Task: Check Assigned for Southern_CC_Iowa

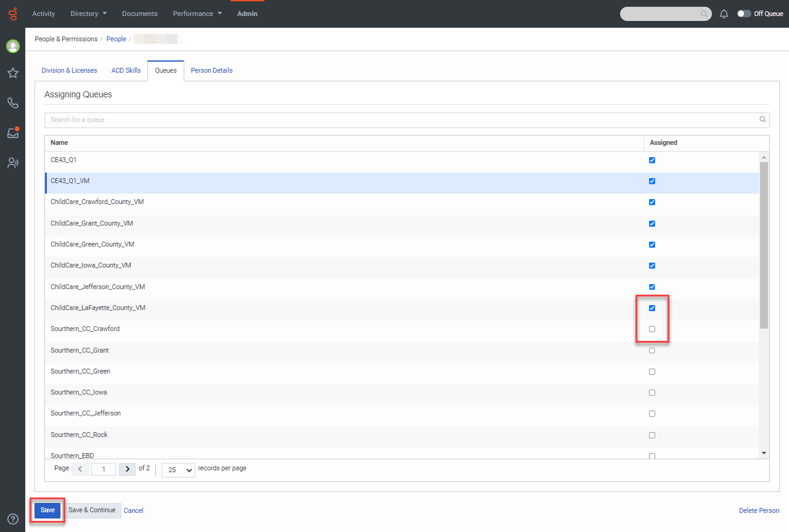Action: [652, 393]
